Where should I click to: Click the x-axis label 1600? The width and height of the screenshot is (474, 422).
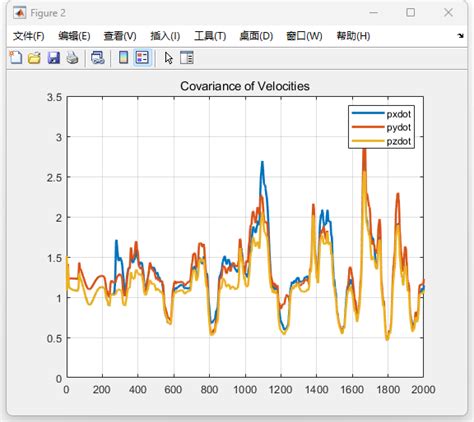tap(352, 389)
